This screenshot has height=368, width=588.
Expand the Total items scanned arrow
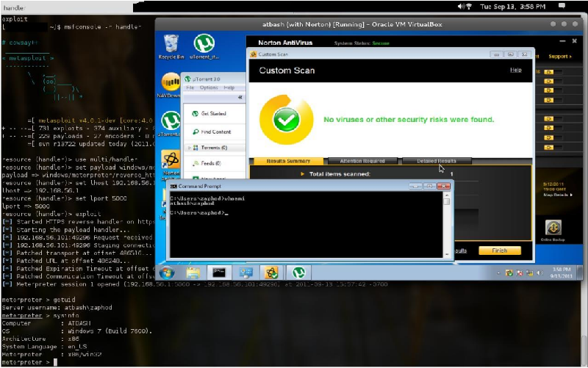click(302, 174)
